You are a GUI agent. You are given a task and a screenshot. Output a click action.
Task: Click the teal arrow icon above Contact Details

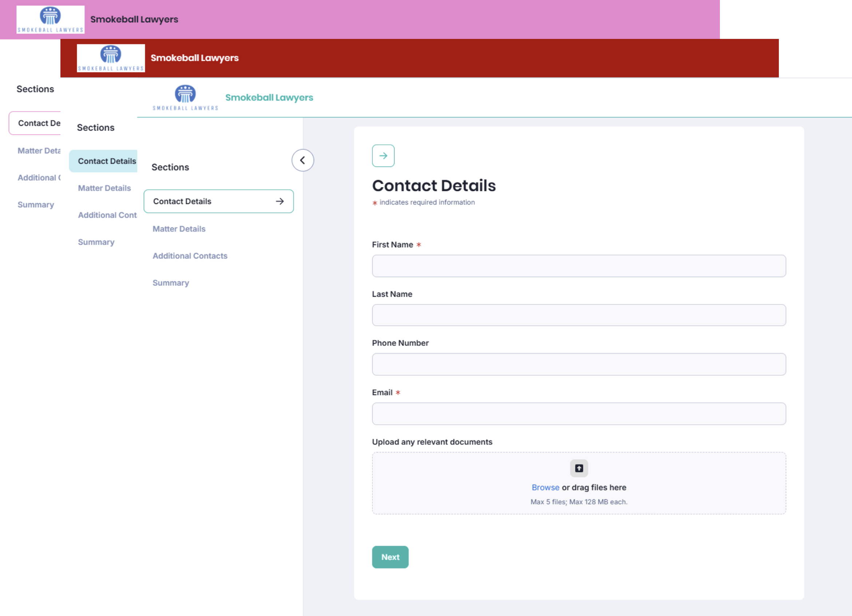pyautogui.click(x=383, y=155)
